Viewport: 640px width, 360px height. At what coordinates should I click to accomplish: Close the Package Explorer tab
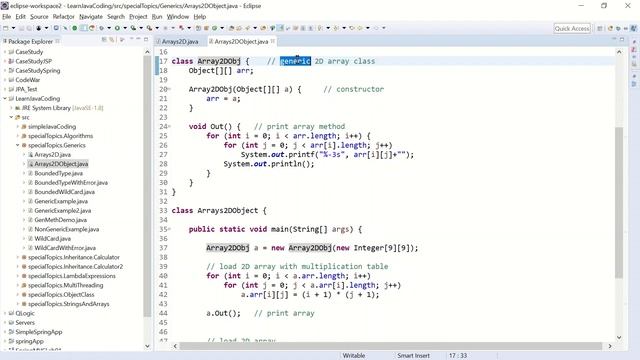[x=58, y=41]
